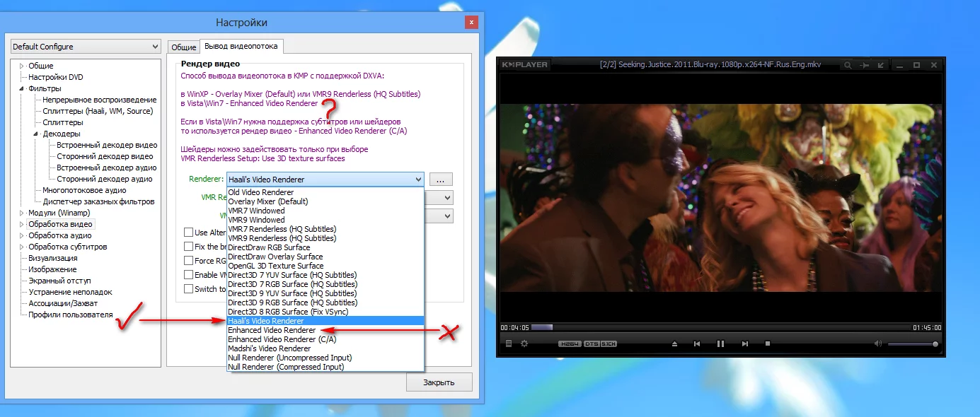Enable the Use Alternative checkbox

189,232
